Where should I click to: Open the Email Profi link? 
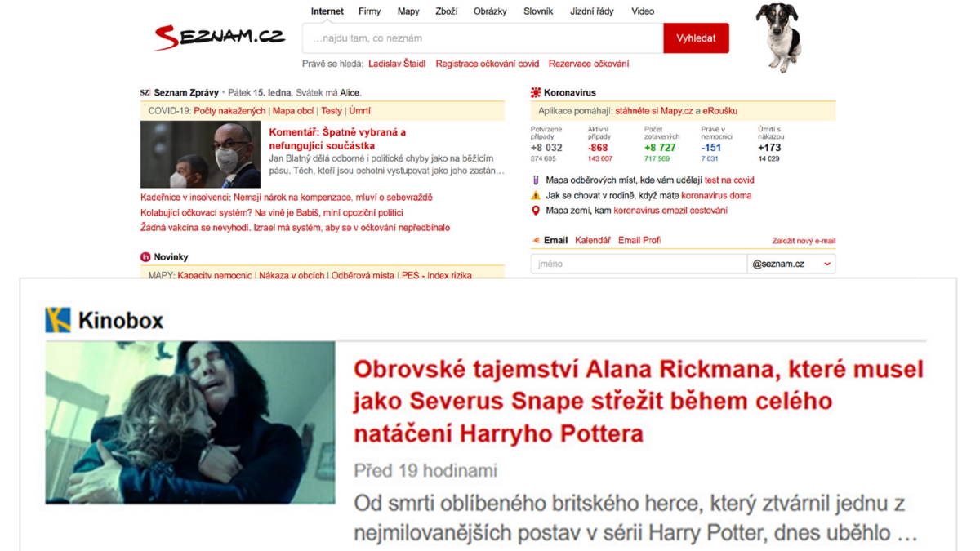tap(639, 241)
